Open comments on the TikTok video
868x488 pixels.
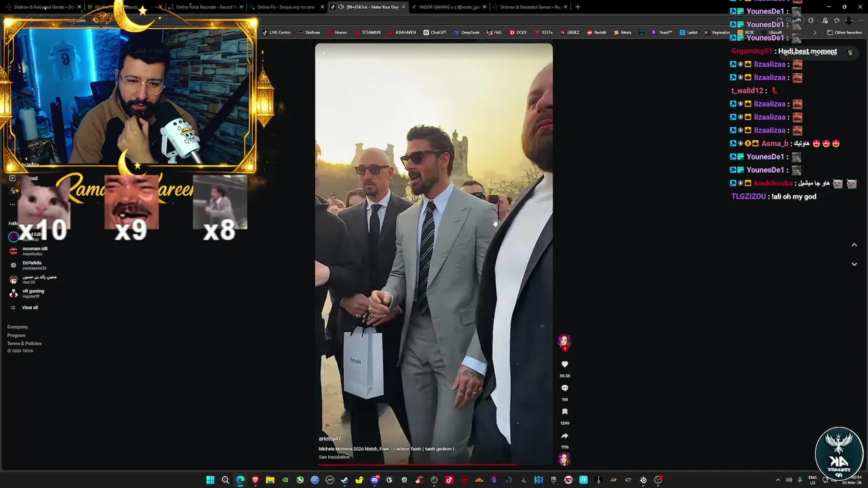[x=564, y=388]
